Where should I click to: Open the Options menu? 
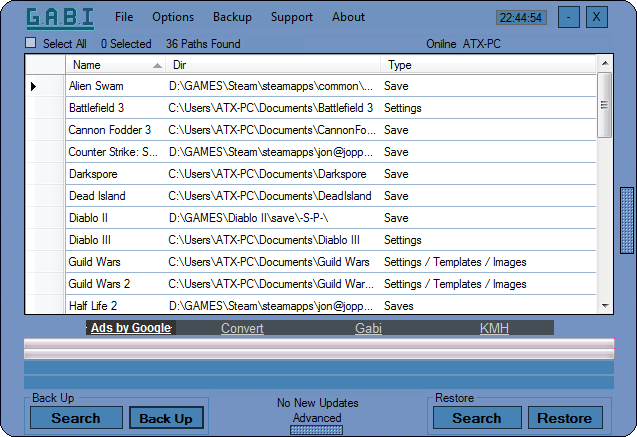[173, 17]
